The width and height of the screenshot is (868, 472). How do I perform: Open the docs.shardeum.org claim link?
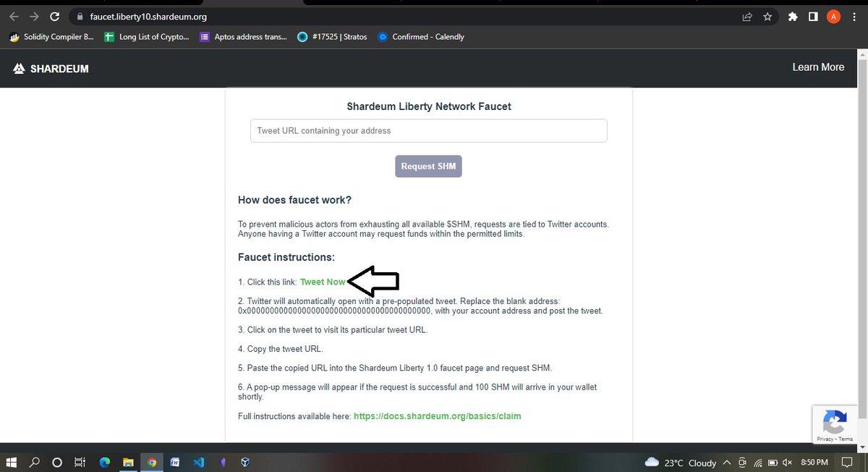point(437,416)
